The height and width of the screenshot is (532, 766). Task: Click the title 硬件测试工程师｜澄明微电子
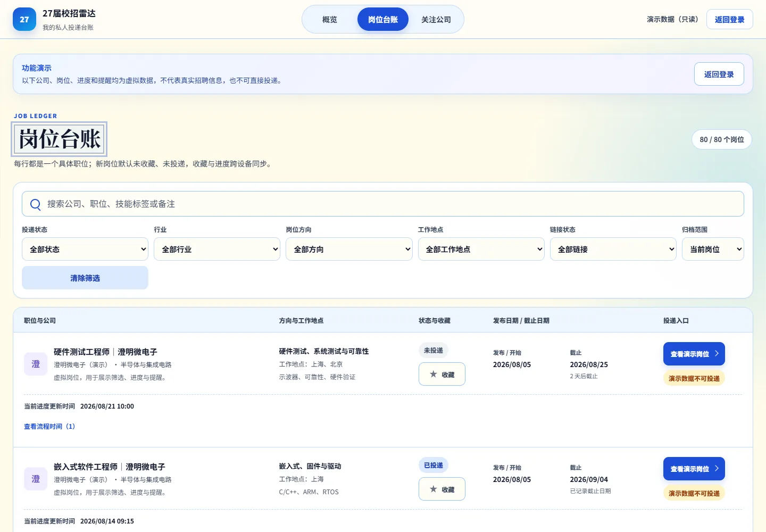[105, 352]
